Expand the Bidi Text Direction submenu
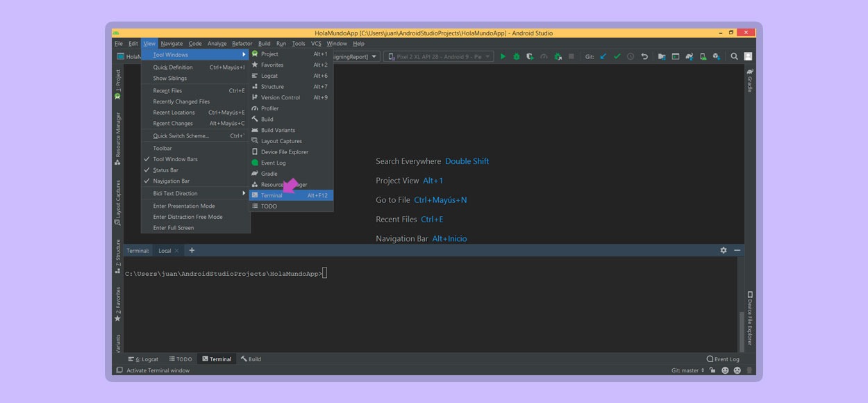The height and width of the screenshot is (403, 868). [195, 194]
